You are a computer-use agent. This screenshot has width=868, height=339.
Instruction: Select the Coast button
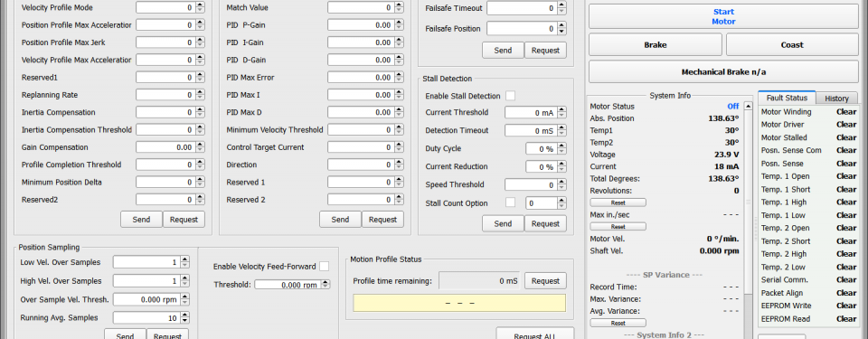pos(792,45)
